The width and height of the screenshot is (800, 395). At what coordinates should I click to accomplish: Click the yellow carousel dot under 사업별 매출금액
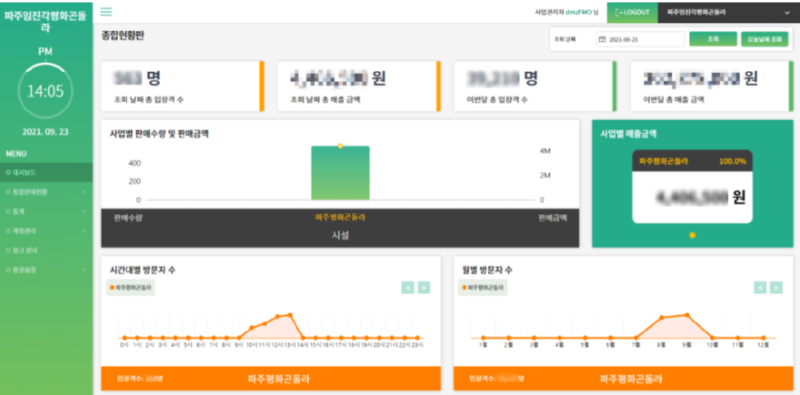[x=692, y=235]
